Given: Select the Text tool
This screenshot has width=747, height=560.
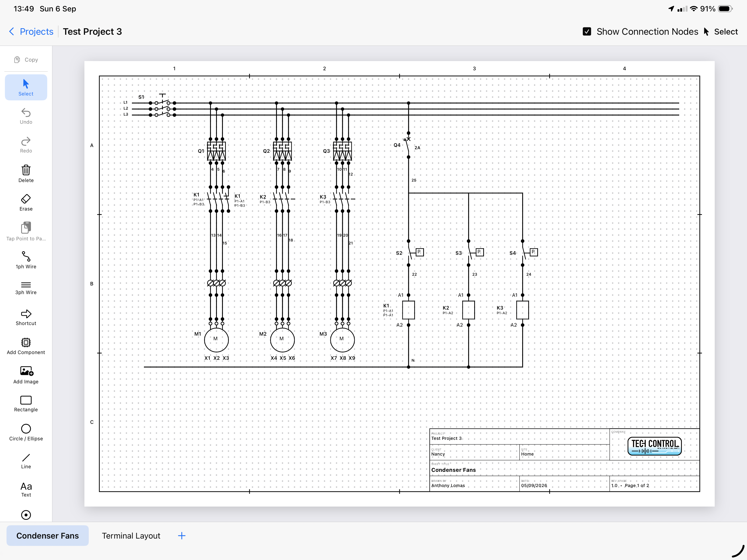Looking at the screenshot, I should (x=26, y=489).
